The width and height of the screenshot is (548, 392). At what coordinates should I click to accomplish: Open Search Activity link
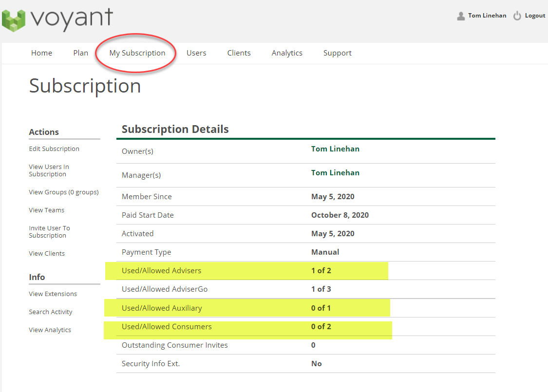pos(51,312)
